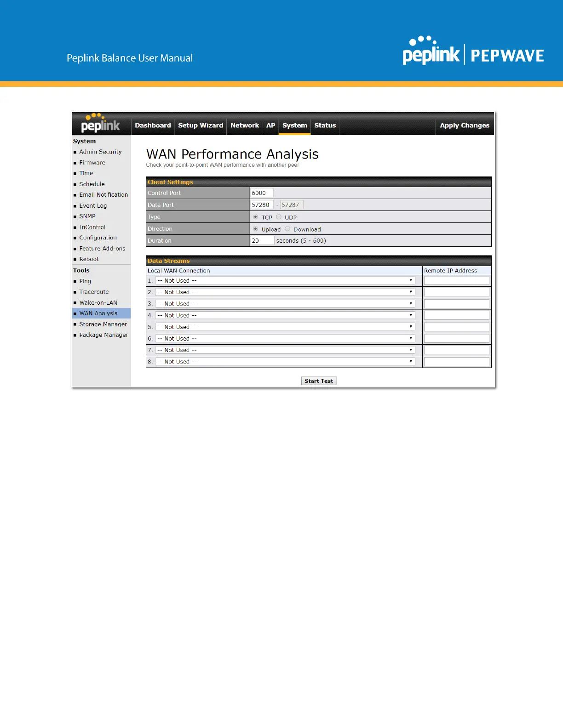Open the AP tab
This screenshot has height=728, width=563.
(x=271, y=125)
